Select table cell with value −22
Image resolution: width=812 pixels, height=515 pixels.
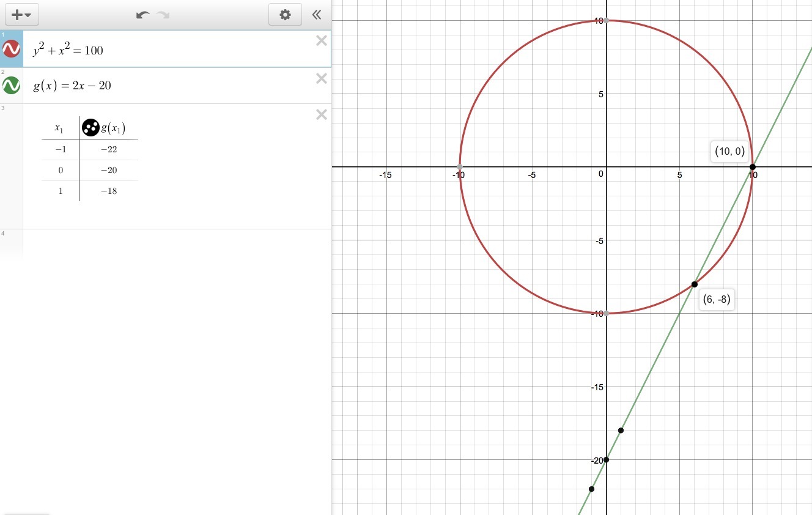click(109, 149)
